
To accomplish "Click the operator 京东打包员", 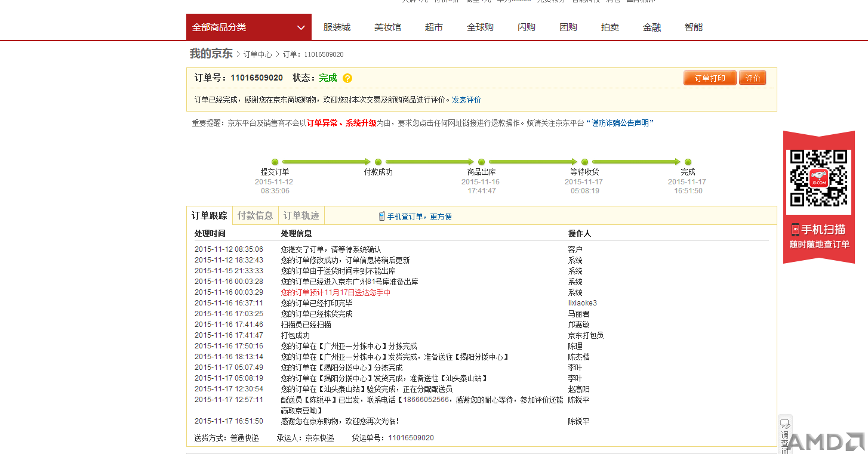I will pos(586,335).
